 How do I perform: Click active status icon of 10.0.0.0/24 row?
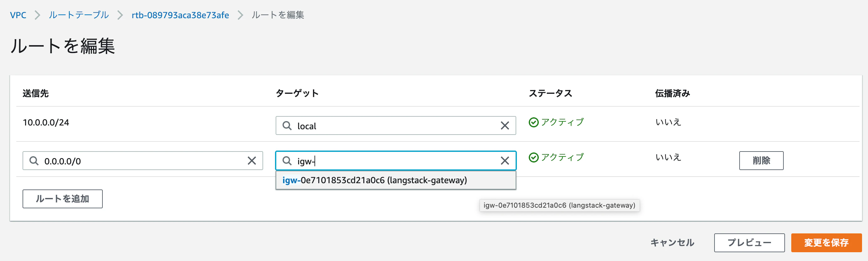533,122
